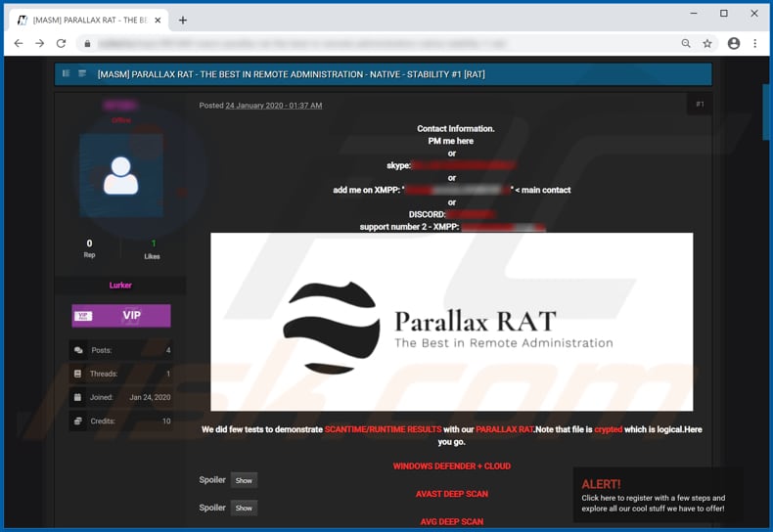Image resolution: width=773 pixels, height=532 pixels.
Task: Show the Windows Defender + Cloud spoiler
Action: pyautogui.click(x=244, y=480)
